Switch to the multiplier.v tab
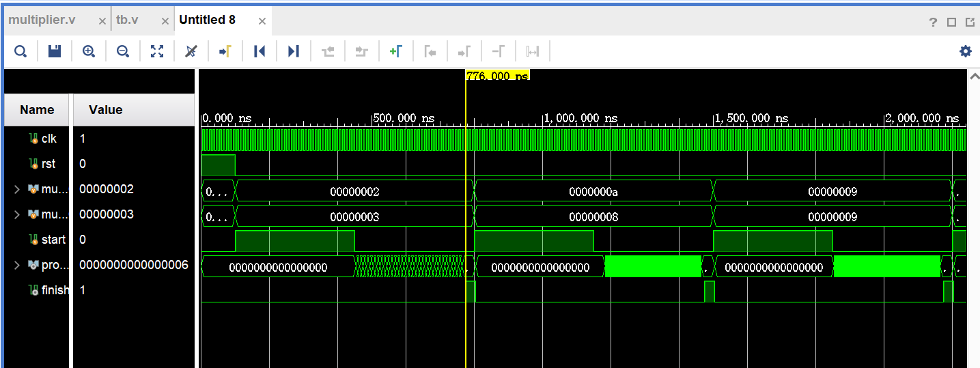Viewport: 980px width, 368px height. 42,20
